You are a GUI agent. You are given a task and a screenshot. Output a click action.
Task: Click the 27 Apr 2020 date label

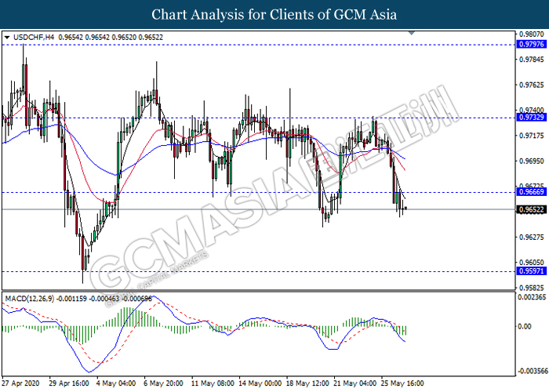[x=20, y=383]
